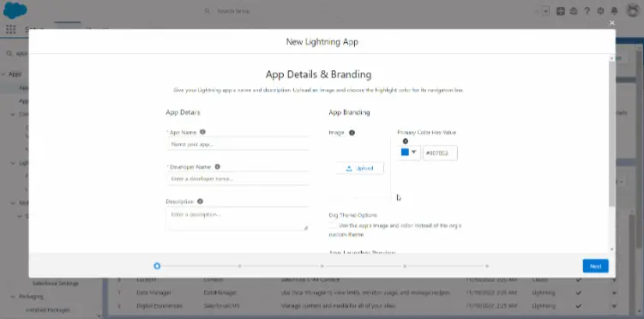Click the Classic app type cell
644x319 pixels.
539,280
